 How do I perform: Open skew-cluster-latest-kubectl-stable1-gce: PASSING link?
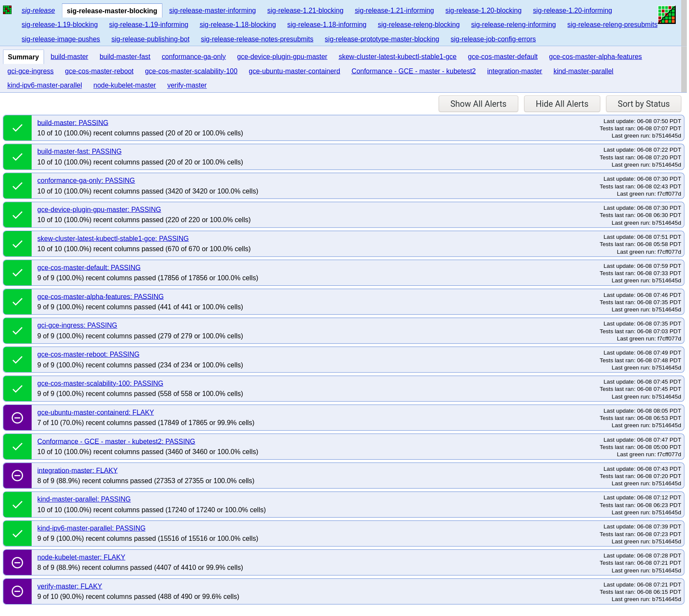[x=113, y=239]
